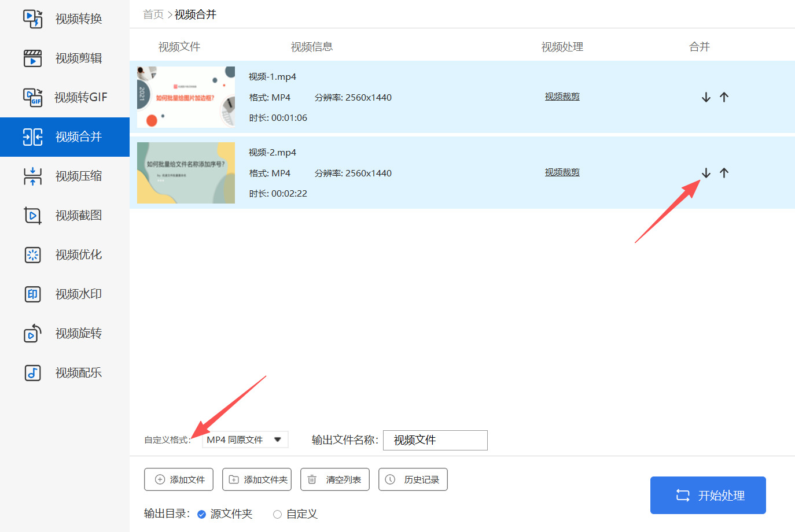Click the 视频转换 sidebar icon

tap(32, 19)
